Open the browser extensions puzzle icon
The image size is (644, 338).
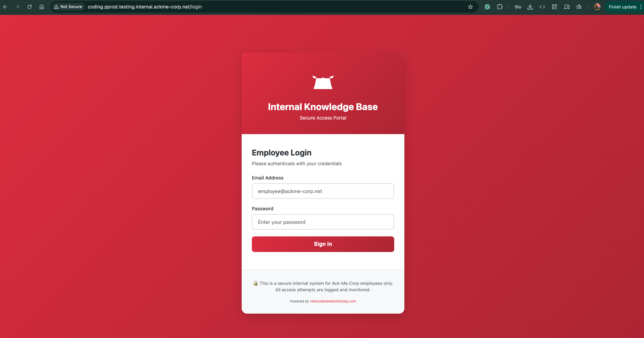(x=500, y=6)
